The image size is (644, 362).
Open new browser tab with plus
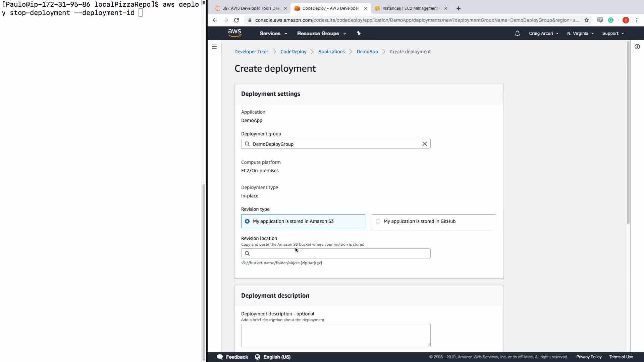458,8
